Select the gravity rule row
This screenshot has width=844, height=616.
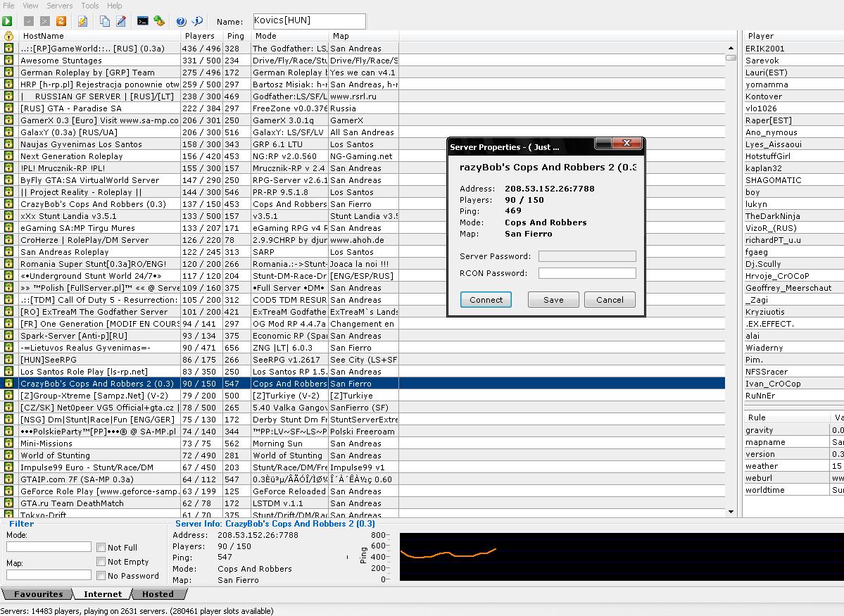click(794, 430)
